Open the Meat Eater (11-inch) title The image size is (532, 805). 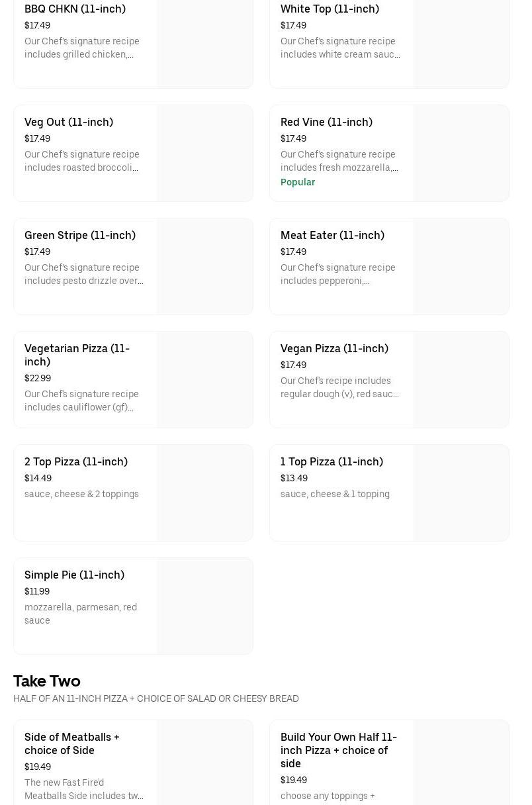click(332, 235)
